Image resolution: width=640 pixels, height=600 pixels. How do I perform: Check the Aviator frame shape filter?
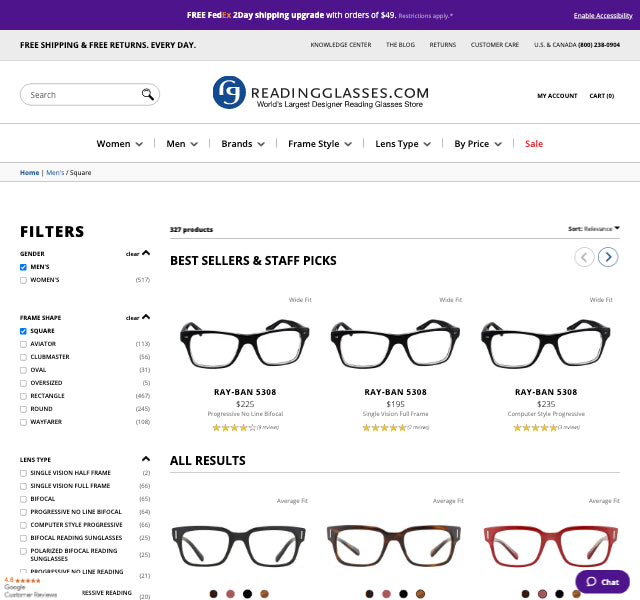tap(23, 344)
